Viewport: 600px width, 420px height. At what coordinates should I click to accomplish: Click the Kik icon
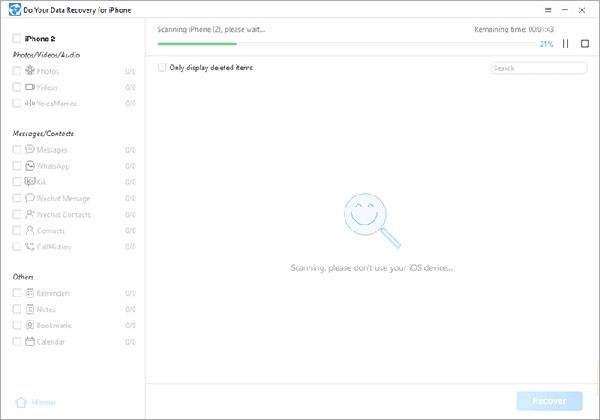coord(30,181)
